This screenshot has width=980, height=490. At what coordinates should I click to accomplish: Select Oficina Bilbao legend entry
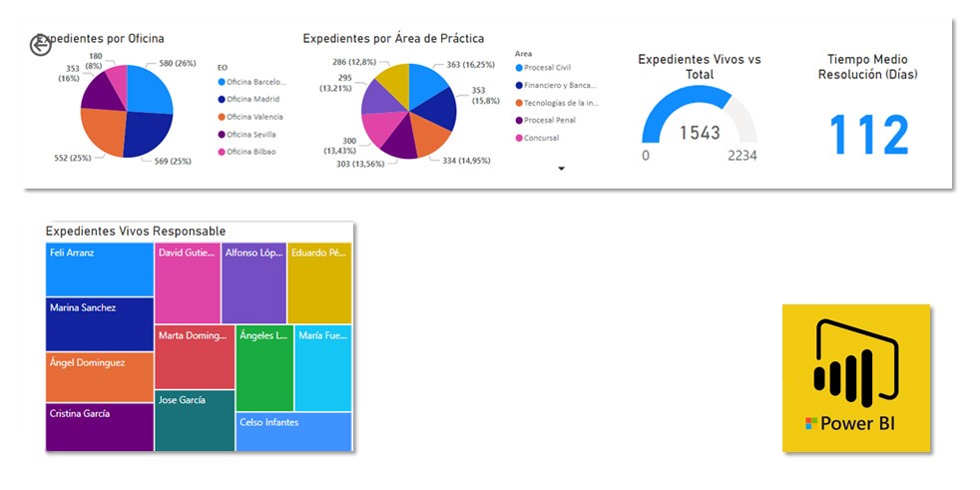(x=250, y=152)
